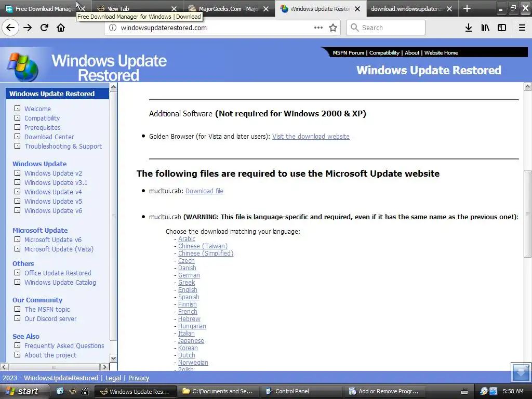Viewport: 532px width, 399px height.
Task: Open Welcome in the sidebar
Action: pyautogui.click(x=37, y=109)
